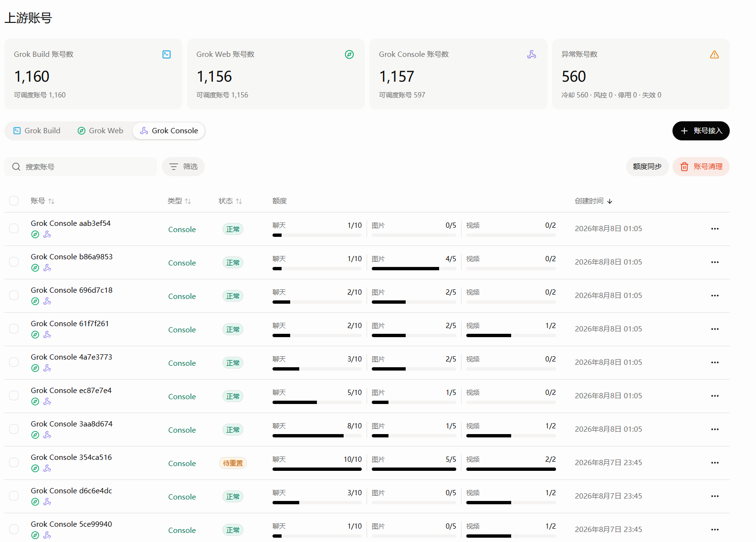Select the Grok Console 3aa8d674 row checkbox
Screen dimensions: 756x542
coord(14,429)
